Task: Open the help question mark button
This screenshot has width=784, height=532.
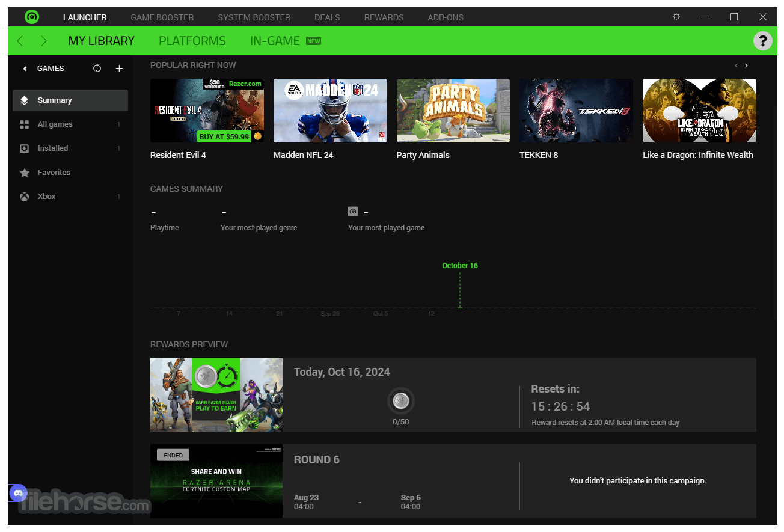Action: [x=762, y=40]
